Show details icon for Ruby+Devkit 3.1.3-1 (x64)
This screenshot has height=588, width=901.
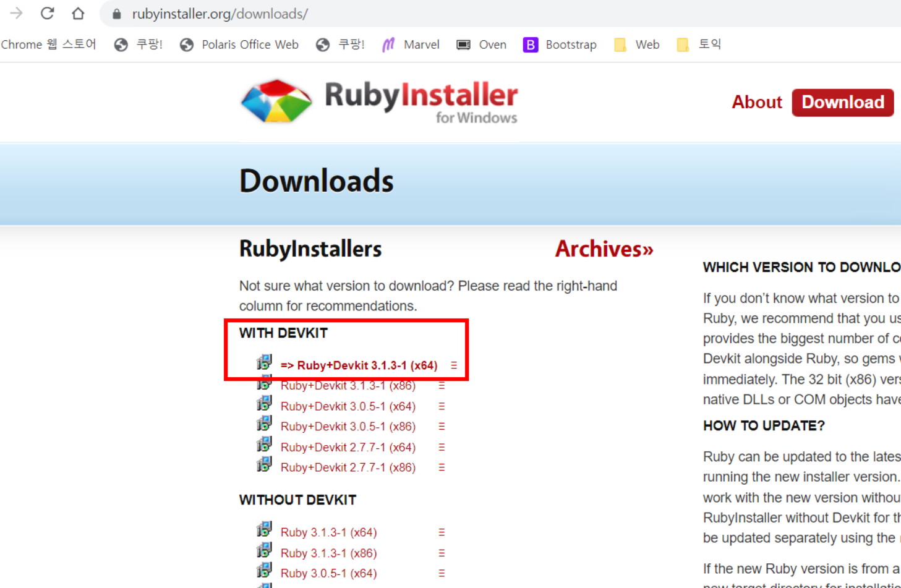tap(454, 365)
